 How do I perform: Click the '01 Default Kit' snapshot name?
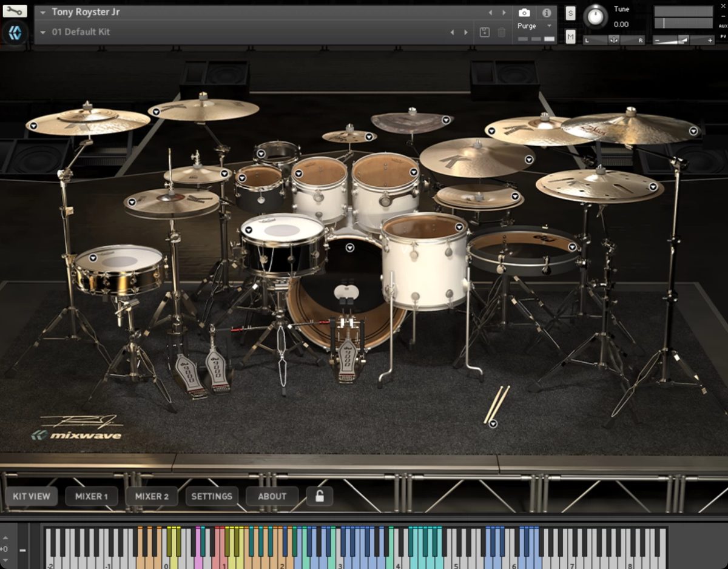(x=81, y=32)
